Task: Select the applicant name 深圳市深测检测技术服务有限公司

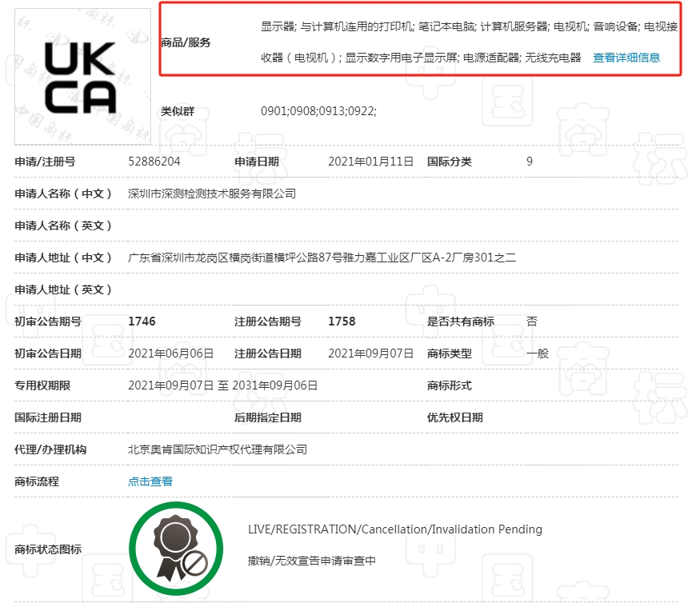Action: pos(214,193)
